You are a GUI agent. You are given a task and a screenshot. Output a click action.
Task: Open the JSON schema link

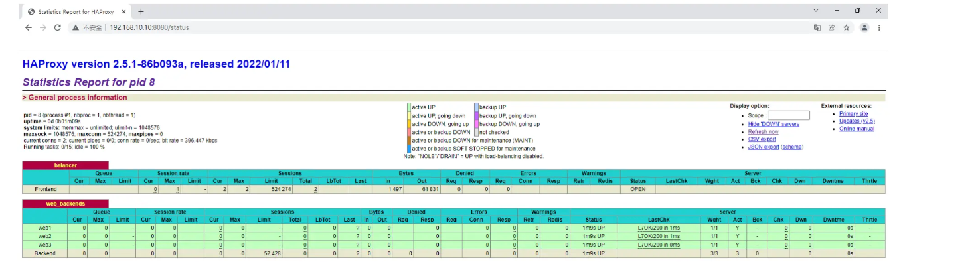point(791,147)
